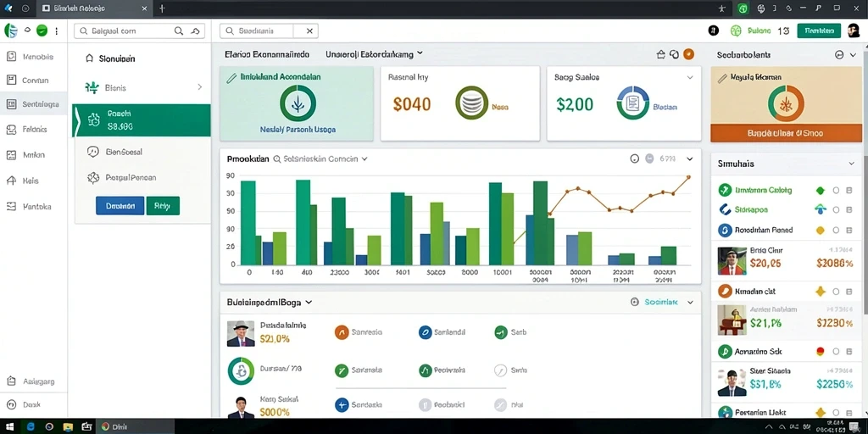This screenshot has height=434, width=868.
Task: Click the home icon beside Sionuiaein
Action: coord(89,58)
